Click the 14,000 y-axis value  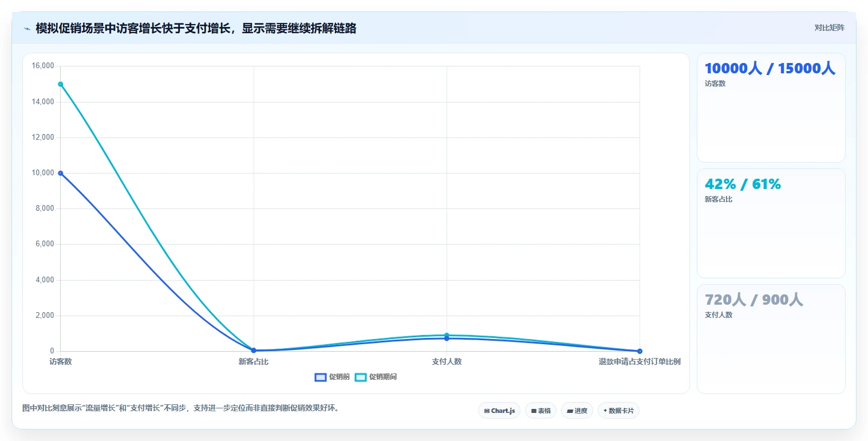click(43, 102)
